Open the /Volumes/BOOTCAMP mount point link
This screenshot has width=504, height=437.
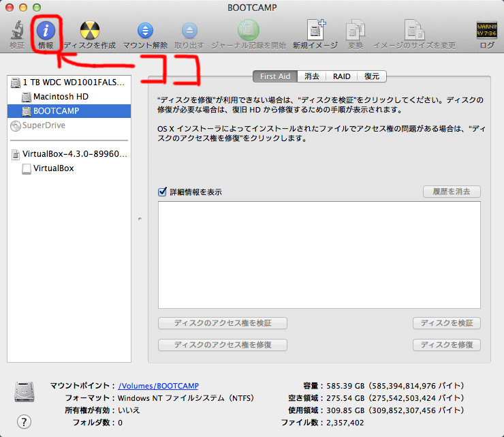click(x=158, y=386)
